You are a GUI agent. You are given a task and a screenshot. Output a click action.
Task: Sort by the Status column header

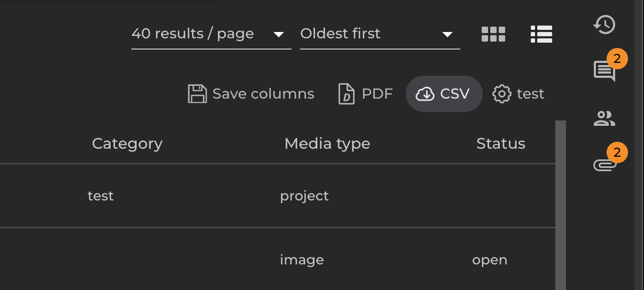500,143
